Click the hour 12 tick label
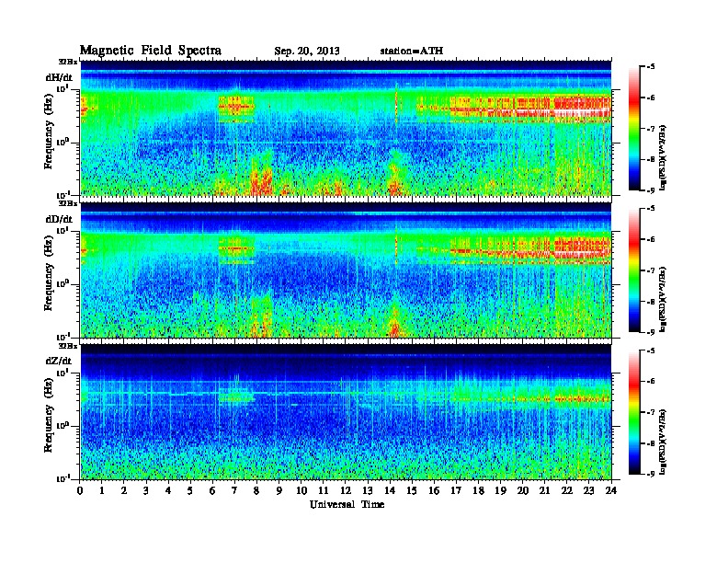The height and width of the screenshot is (563, 728). point(346,490)
